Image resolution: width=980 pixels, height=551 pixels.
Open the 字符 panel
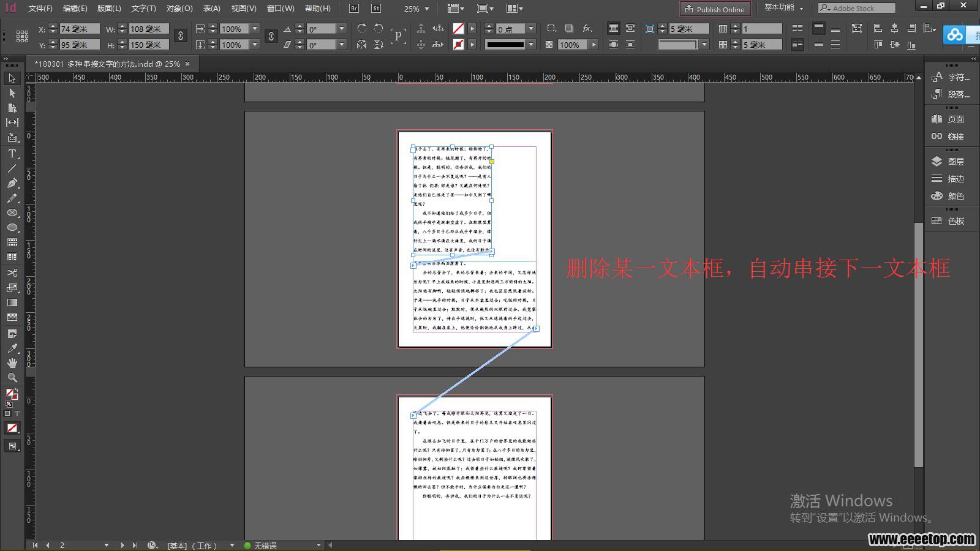(951, 77)
